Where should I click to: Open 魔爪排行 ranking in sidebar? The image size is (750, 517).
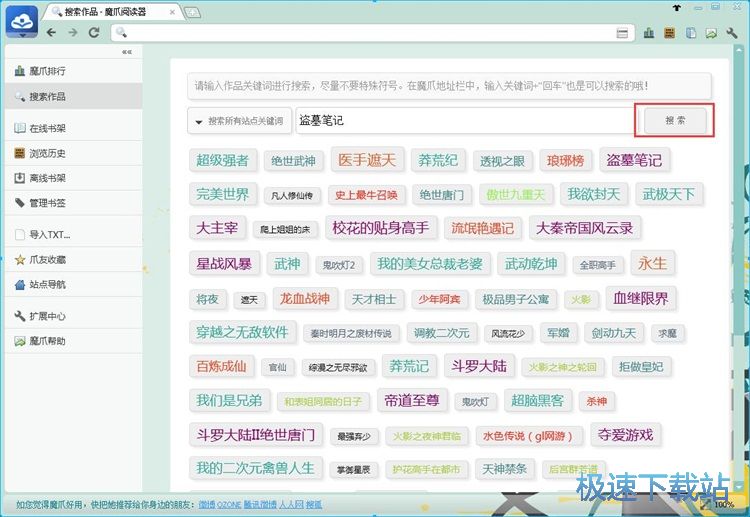(x=47, y=72)
